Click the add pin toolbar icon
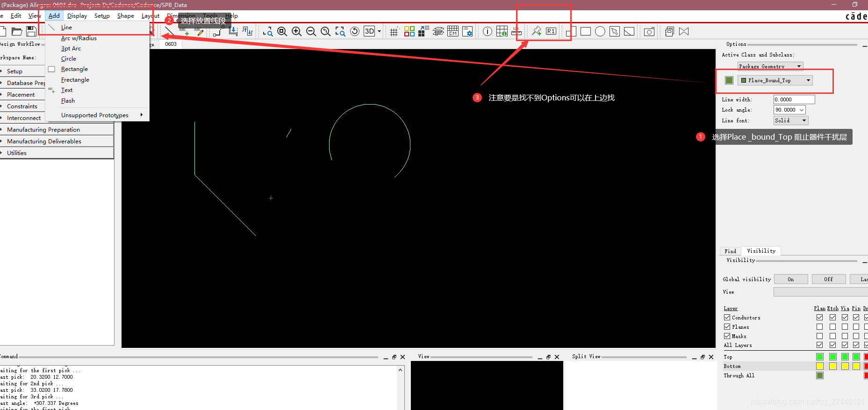The width and height of the screenshot is (868, 410). [x=537, y=31]
